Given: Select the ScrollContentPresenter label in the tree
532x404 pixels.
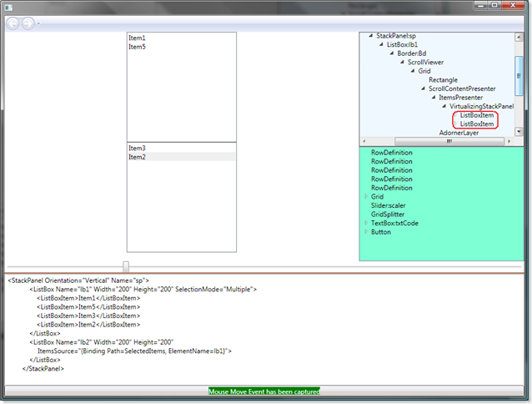Looking at the screenshot, I should coord(462,88).
